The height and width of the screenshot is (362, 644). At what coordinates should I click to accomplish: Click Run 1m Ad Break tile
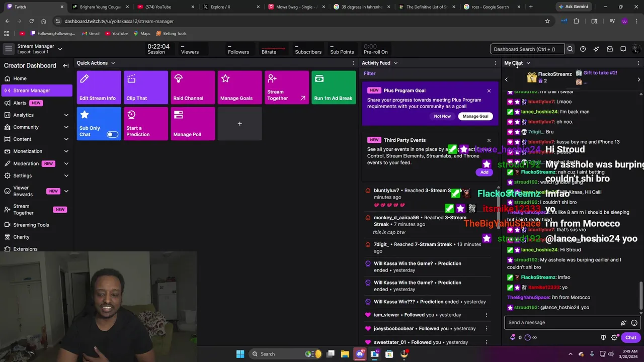(334, 87)
